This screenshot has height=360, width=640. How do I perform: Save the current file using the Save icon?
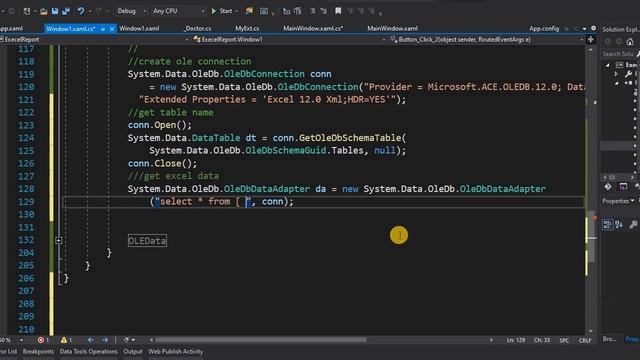(55, 11)
